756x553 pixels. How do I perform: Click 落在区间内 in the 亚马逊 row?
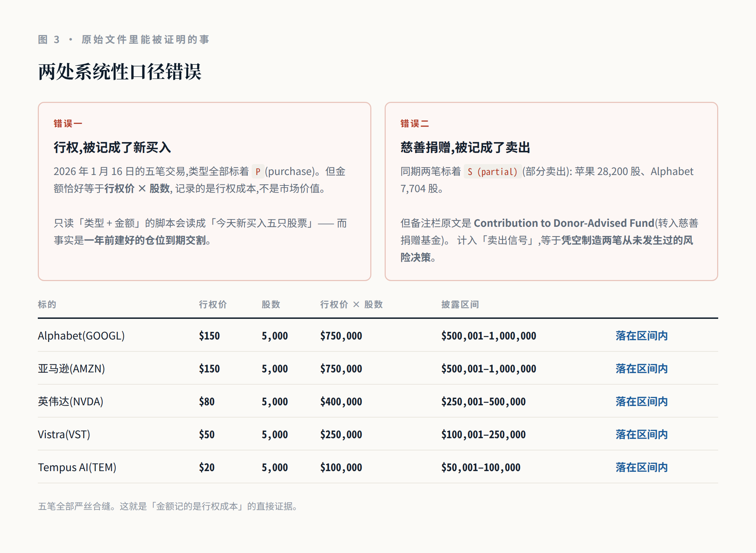642,369
